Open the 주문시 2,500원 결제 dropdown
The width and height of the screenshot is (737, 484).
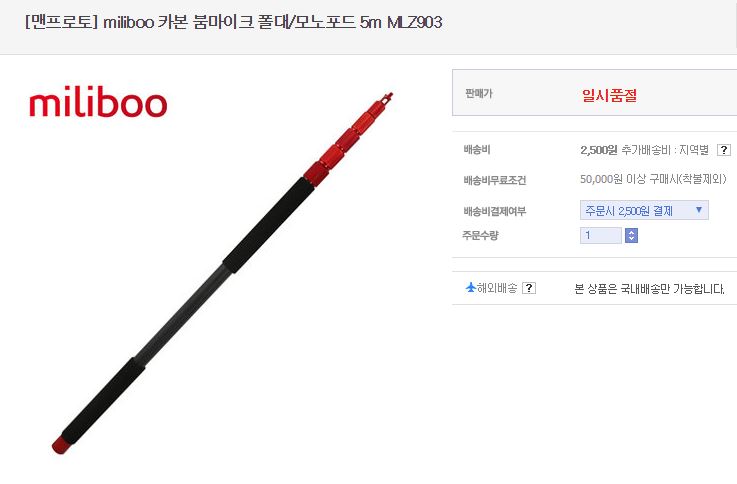click(x=644, y=211)
